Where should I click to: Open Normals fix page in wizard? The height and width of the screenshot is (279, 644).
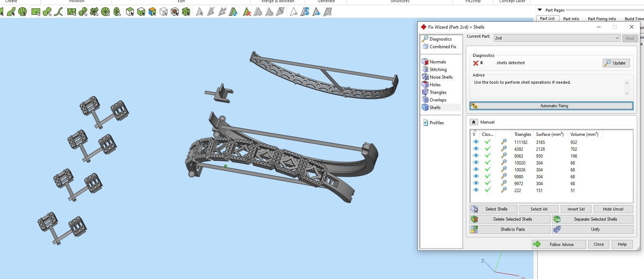click(437, 62)
